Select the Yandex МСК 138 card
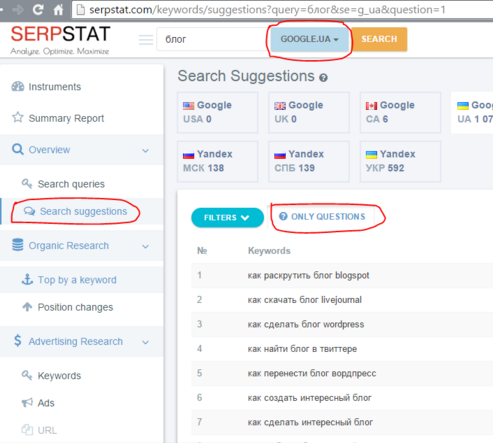Viewport: 495px width, 443px height. pos(217,161)
